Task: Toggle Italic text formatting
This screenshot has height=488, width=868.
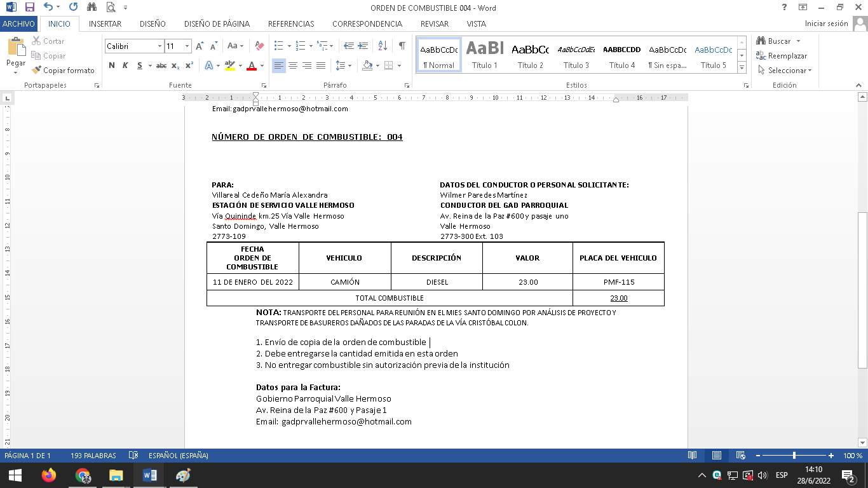Action: (x=125, y=65)
